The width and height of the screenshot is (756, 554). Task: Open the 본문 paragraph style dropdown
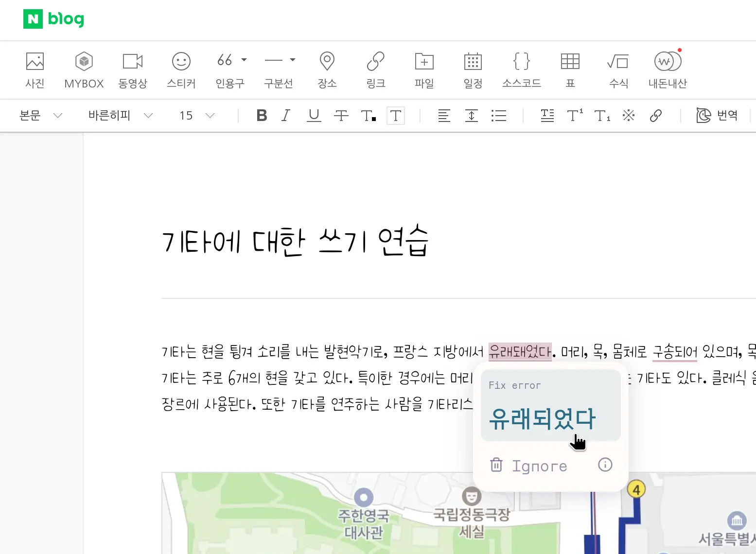click(39, 116)
